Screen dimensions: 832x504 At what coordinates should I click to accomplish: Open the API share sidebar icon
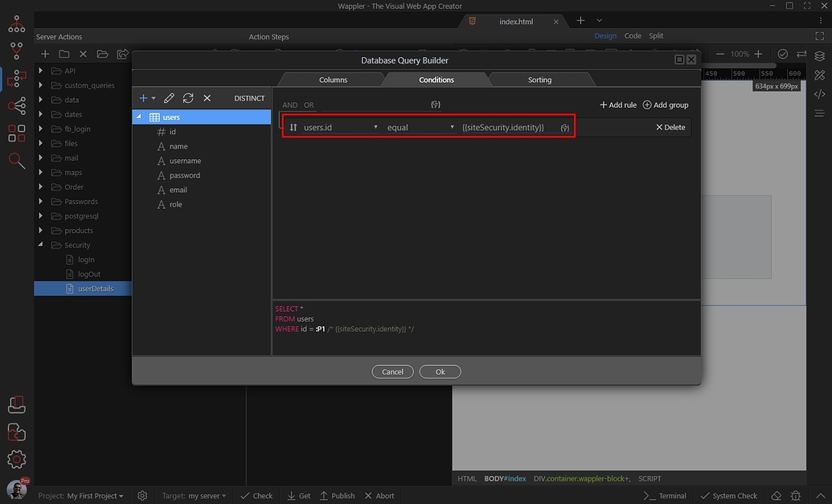coord(16,105)
